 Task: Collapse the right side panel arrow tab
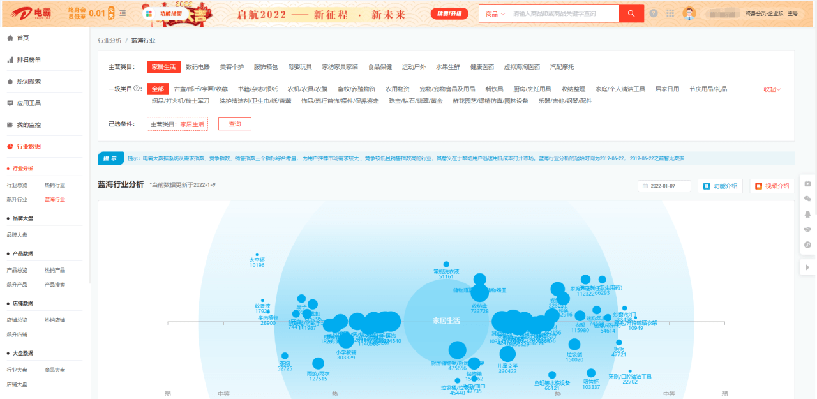[x=808, y=267]
